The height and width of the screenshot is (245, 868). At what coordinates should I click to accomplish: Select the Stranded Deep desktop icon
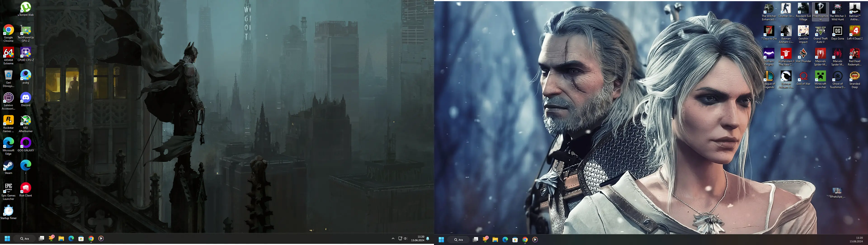pyautogui.click(x=855, y=79)
